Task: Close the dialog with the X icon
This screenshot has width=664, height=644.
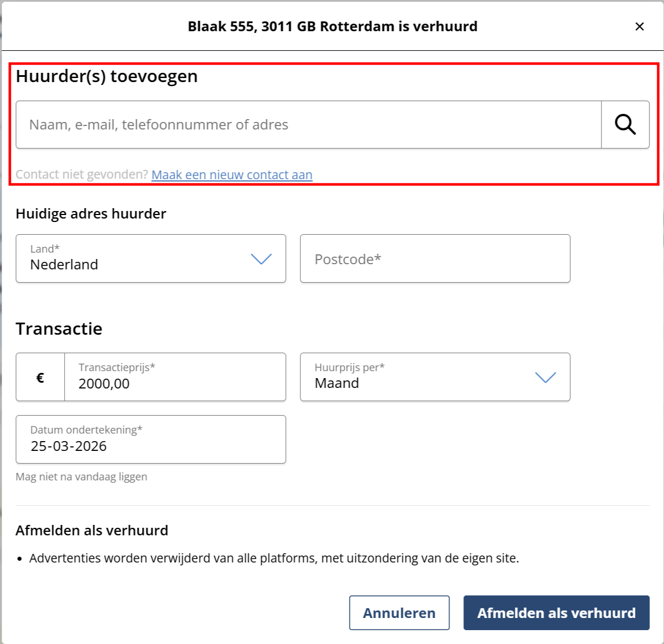Action: click(x=639, y=27)
